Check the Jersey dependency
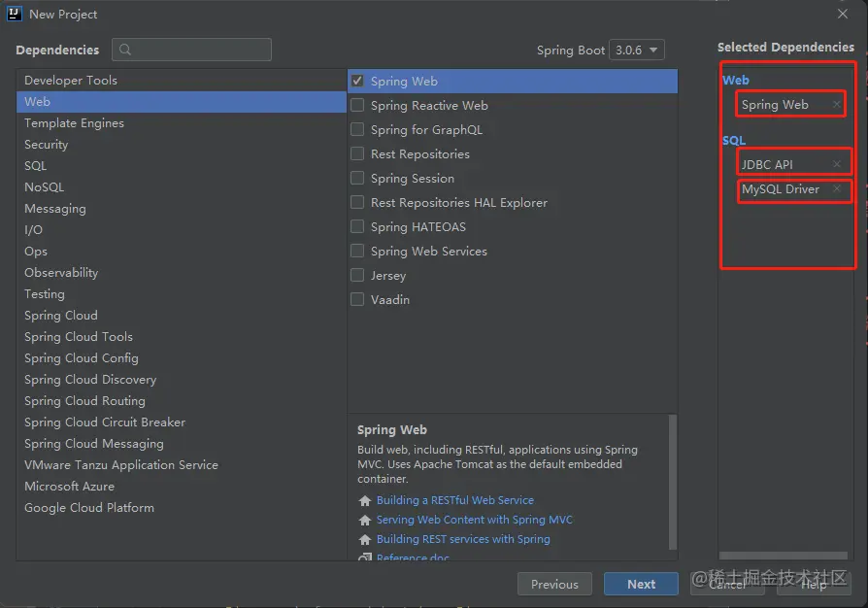 tap(357, 275)
